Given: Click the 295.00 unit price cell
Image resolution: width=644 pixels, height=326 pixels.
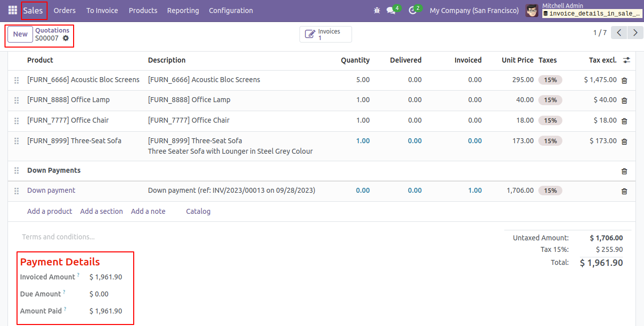Looking at the screenshot, I should click(523, 80).
